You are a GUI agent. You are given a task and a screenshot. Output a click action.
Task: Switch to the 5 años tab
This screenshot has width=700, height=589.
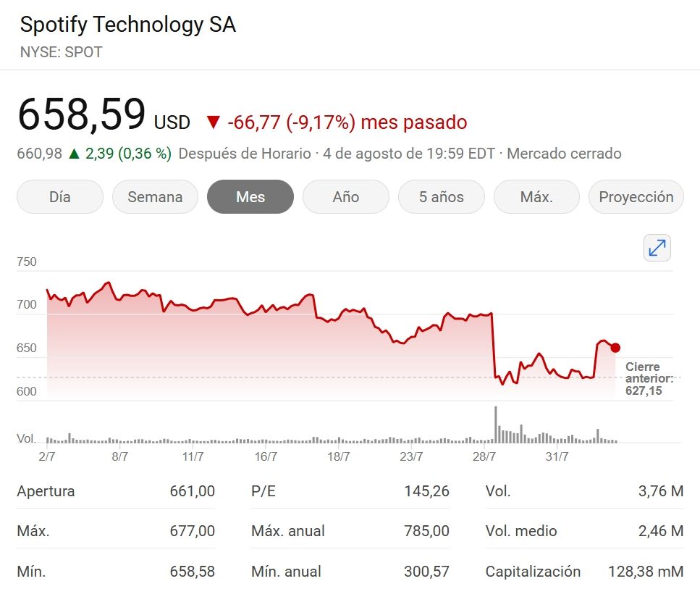[x=441, y=197]
